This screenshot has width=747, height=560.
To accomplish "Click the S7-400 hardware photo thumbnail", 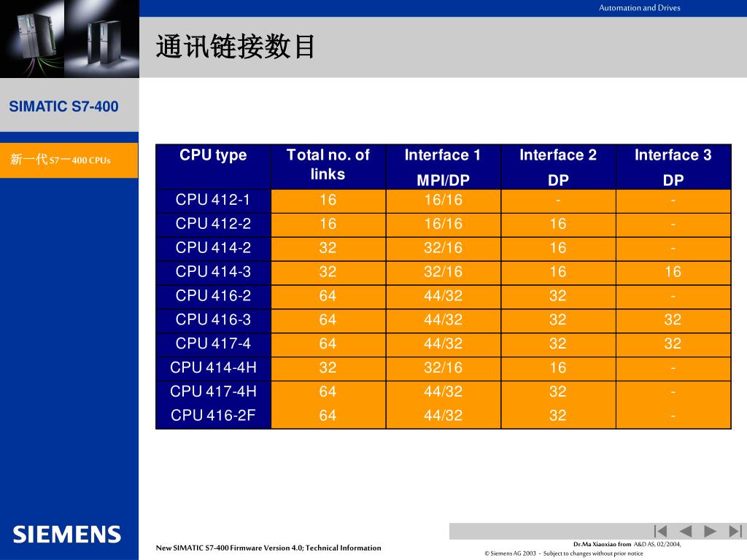I will coord(69,39).
